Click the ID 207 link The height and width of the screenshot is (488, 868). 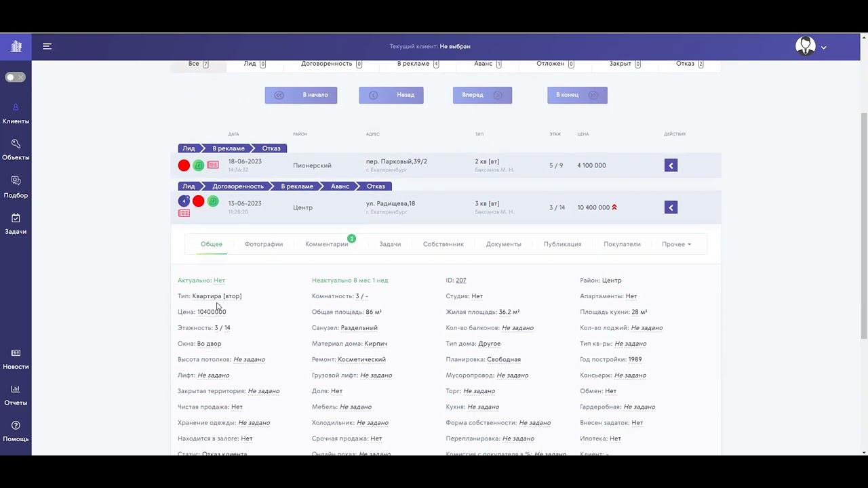point(461,280)
